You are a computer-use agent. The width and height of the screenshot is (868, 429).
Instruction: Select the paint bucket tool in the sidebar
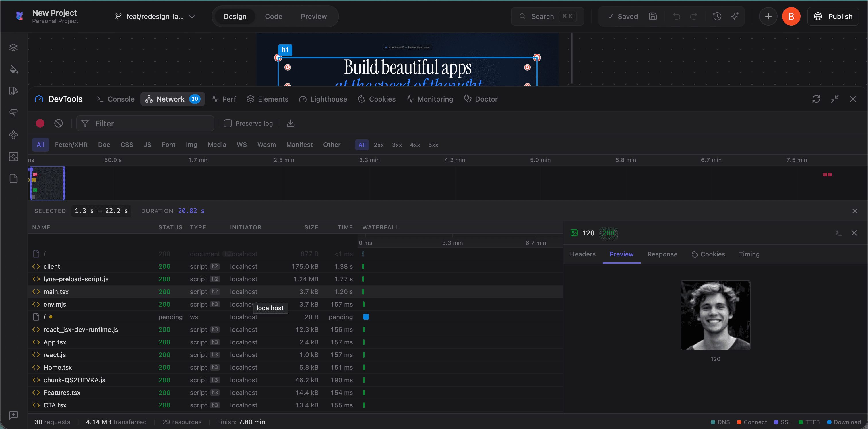pyautogui.click(x=13, y=70)
